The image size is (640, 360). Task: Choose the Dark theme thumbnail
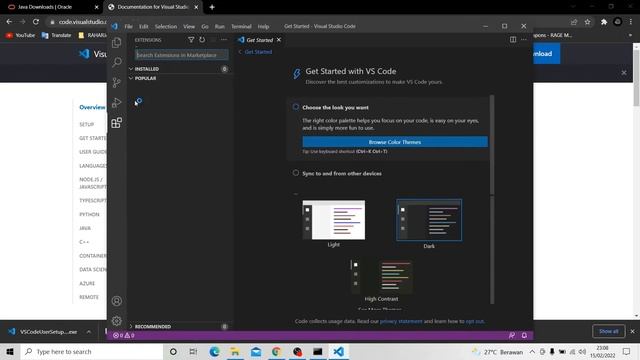[x=429, y=224]
